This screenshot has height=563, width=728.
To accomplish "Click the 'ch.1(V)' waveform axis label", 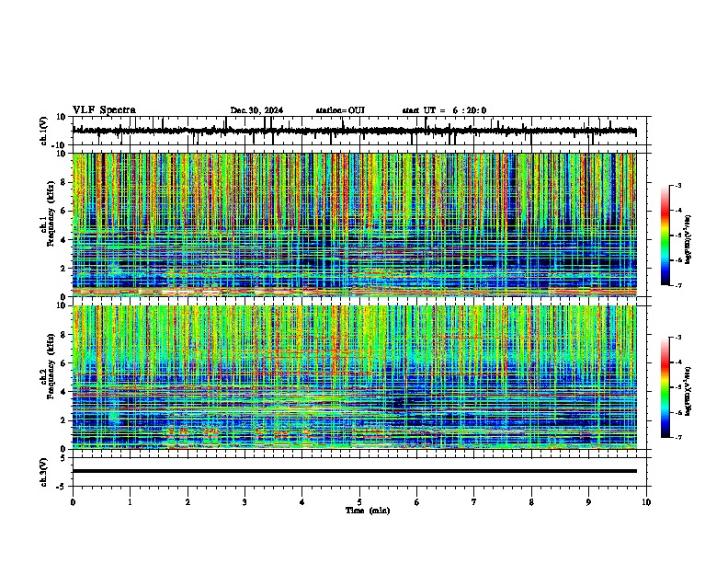I will coord(44,131).
